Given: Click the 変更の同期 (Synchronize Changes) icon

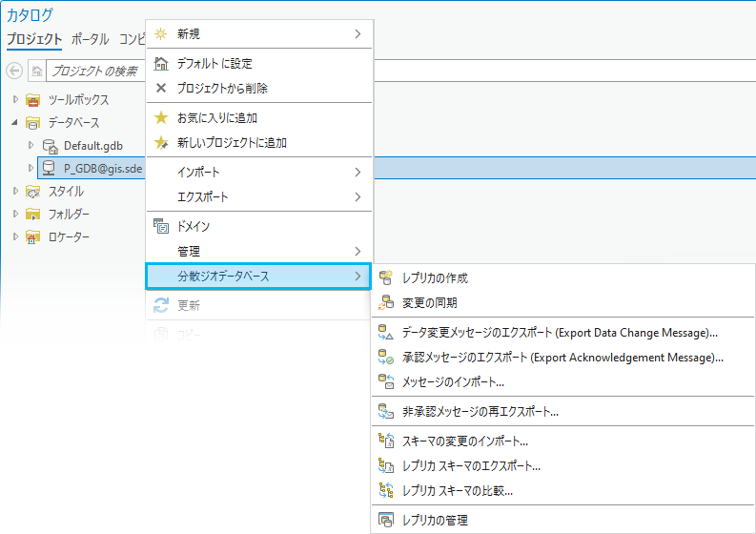Looking at the screenshot, I should (386, 303).
